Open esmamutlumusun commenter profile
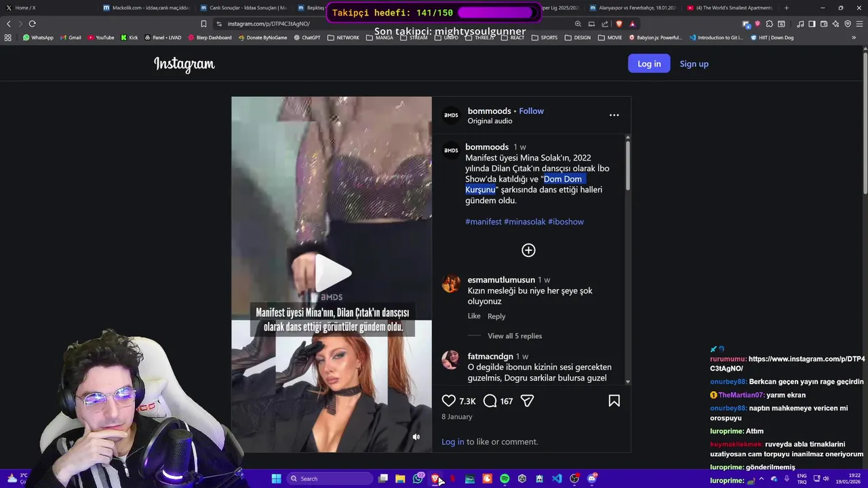Image resolution: width=868 pixels, height=488 pixels. 501,280
